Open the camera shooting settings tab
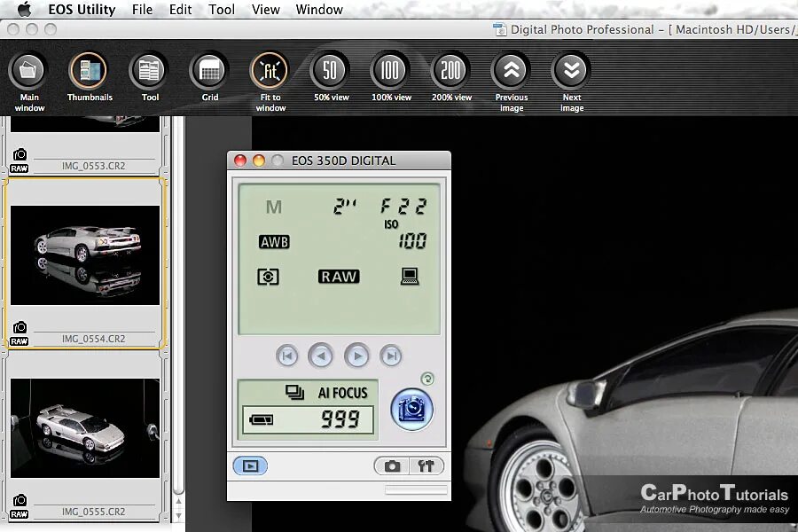 tap(392, 465)
